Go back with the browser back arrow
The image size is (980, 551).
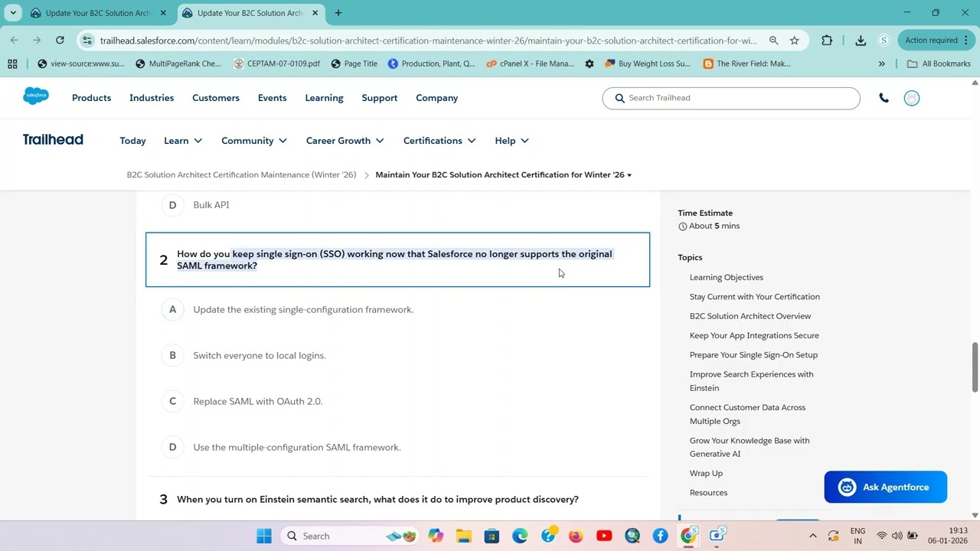(x=15, y=41)
